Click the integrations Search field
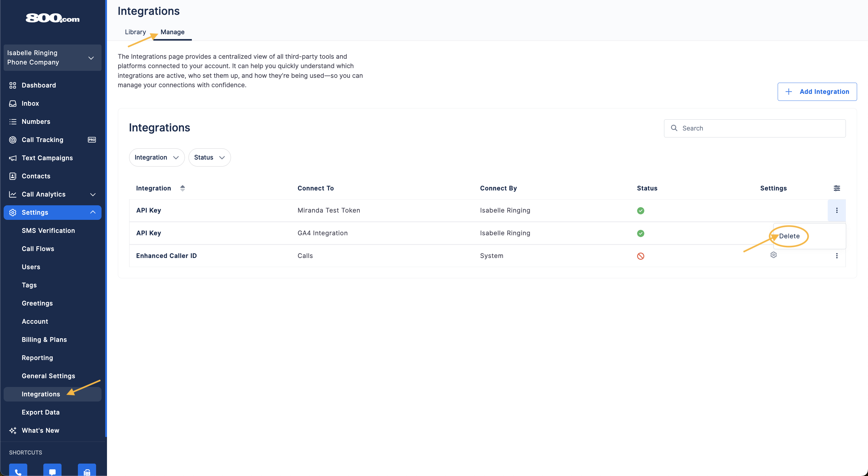 (754, 128)
